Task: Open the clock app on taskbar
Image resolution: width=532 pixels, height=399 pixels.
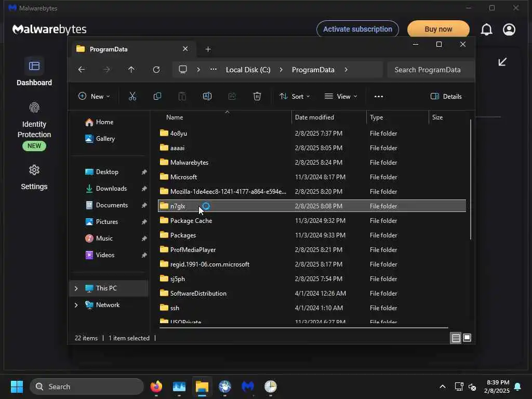Action: pyautogui.click(x=270, y=387)
